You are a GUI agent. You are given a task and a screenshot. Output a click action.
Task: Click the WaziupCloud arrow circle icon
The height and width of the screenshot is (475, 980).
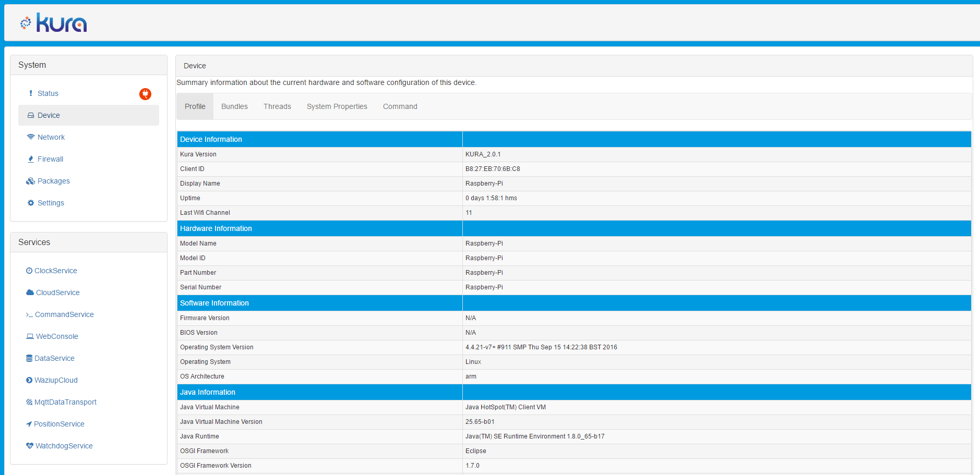29,380
